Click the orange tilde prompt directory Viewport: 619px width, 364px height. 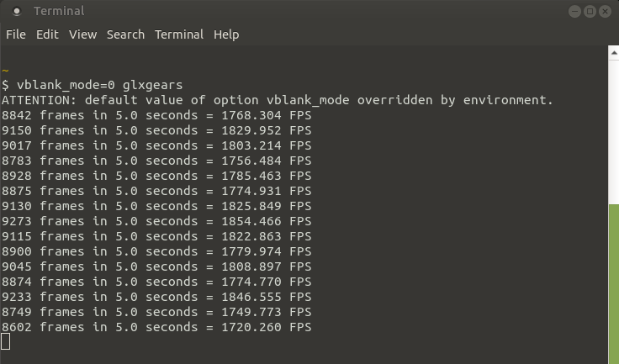click(x=6, y=71)
